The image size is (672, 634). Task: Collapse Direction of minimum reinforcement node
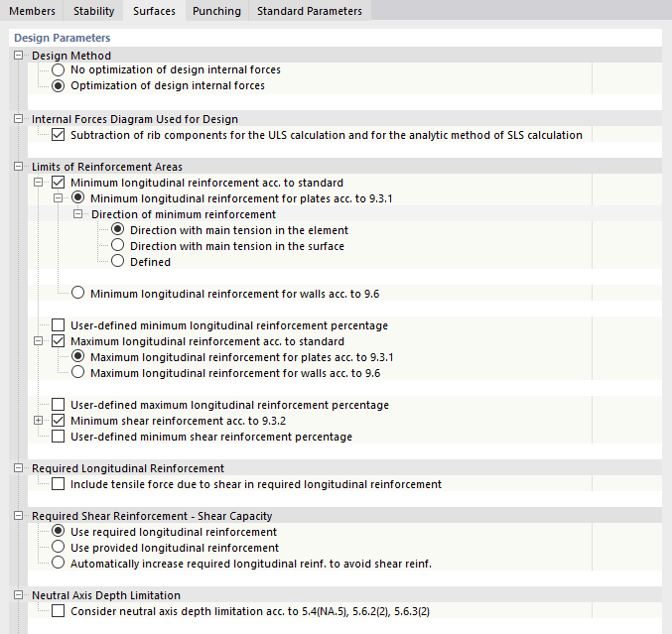[78, 214]
